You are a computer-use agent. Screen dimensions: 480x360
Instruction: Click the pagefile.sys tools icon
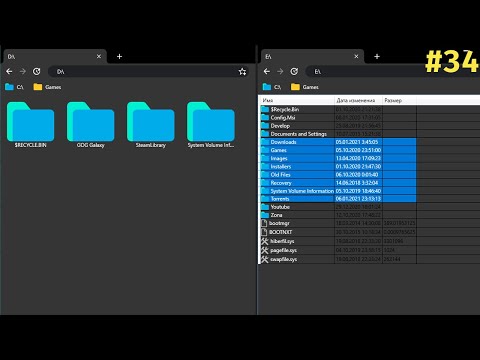[265, 250]
